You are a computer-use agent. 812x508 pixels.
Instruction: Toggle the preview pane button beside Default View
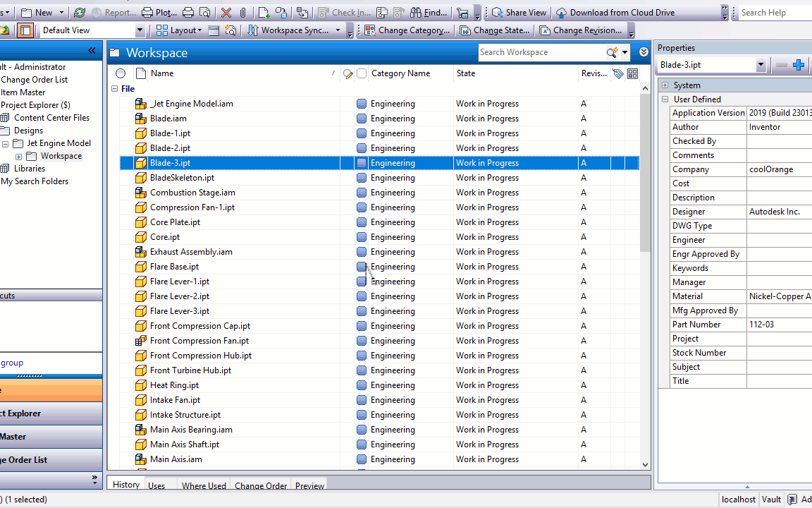25,30
